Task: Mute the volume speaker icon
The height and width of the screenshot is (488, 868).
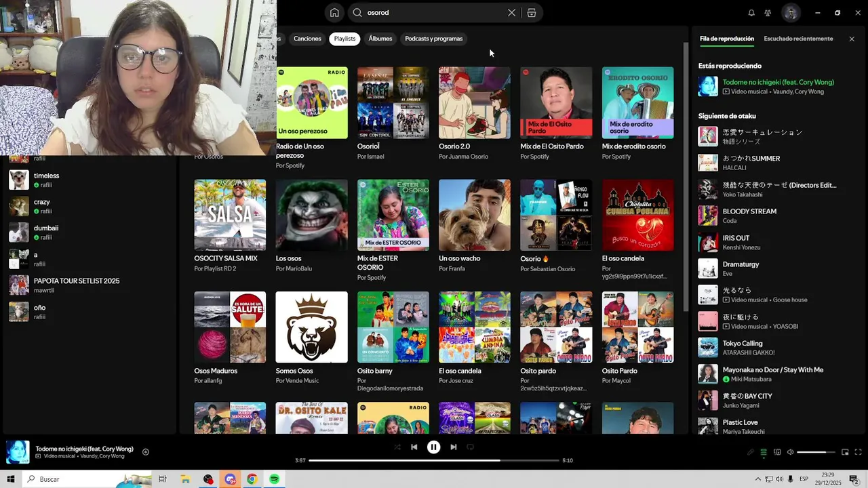Action: click(x=790, y=452)
